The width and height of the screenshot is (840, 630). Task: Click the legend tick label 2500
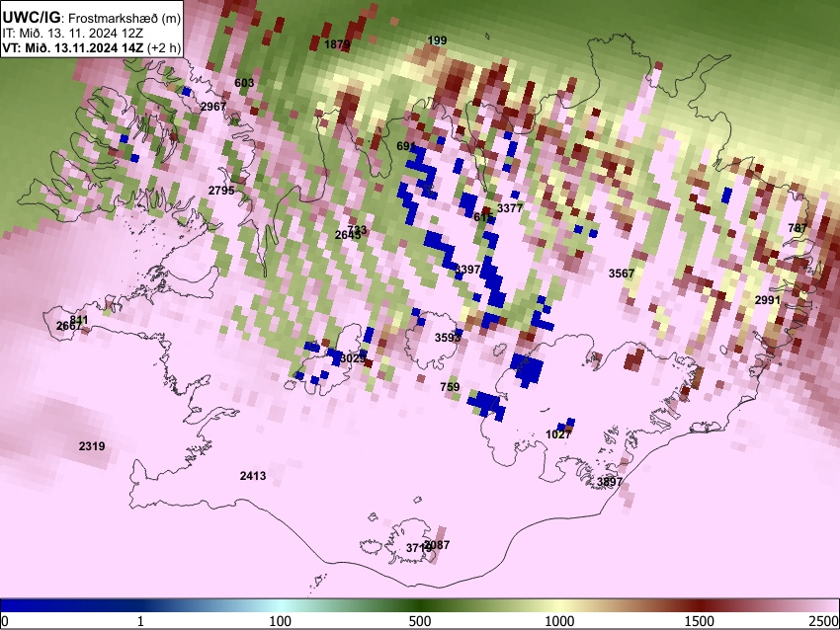pos(824,621)
